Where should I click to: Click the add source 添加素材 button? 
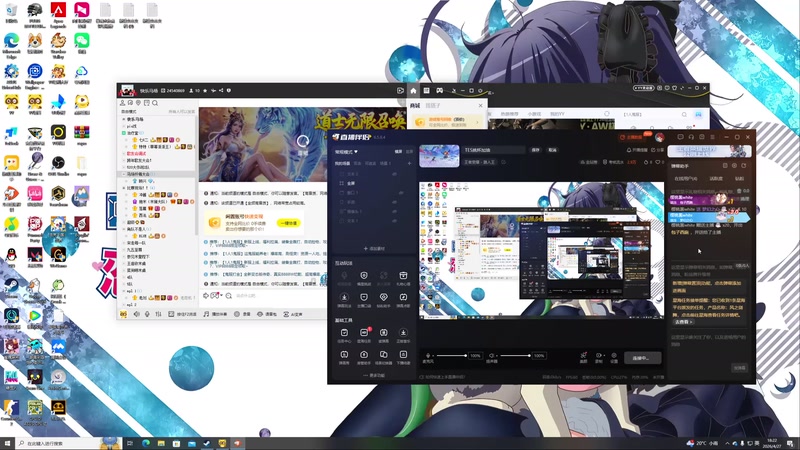point(374,248)
